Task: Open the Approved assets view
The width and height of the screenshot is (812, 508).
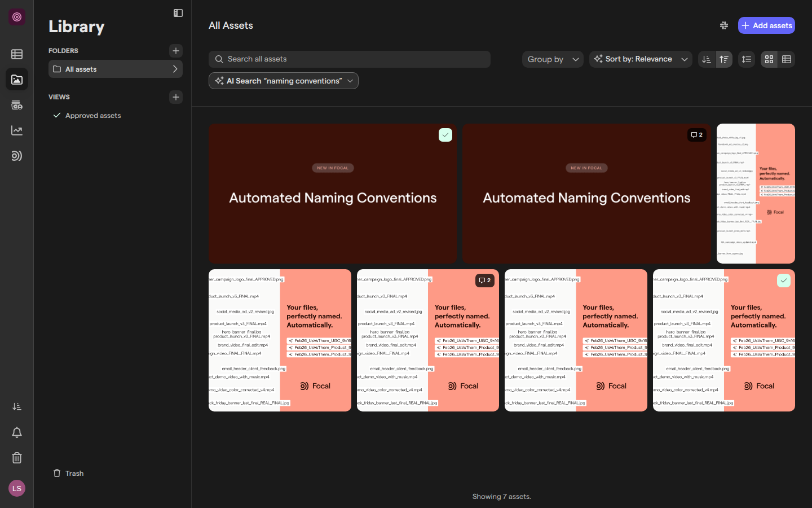Action: click(x=93, y=115)
